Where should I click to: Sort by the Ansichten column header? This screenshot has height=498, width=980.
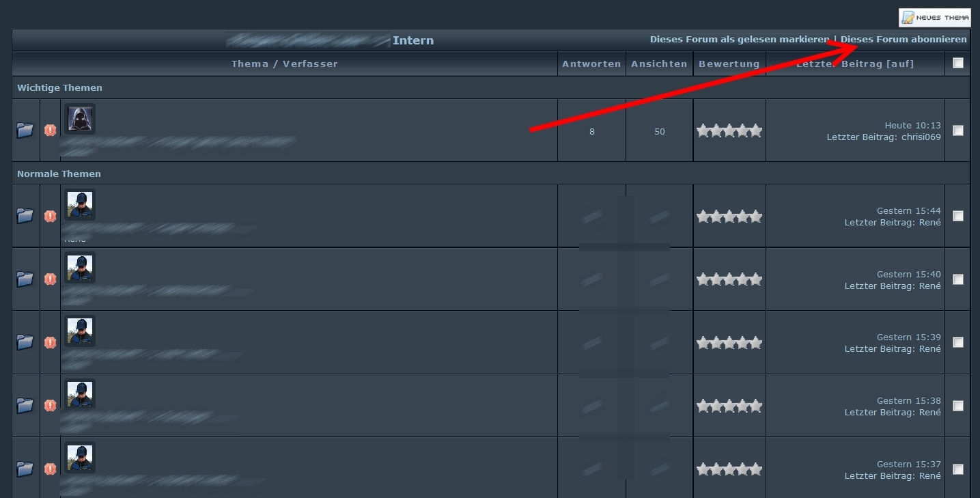tap(659, 64)
